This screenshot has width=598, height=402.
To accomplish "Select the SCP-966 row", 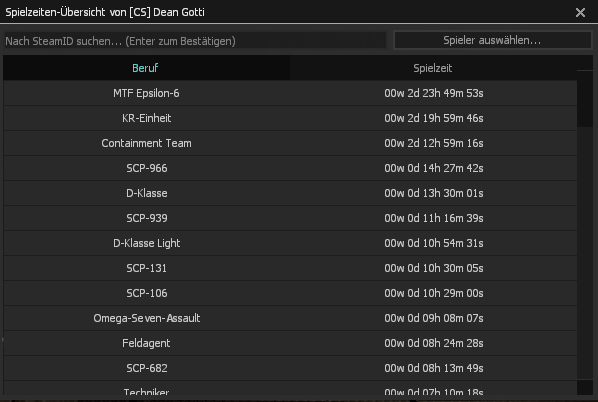I will [290, 168].
